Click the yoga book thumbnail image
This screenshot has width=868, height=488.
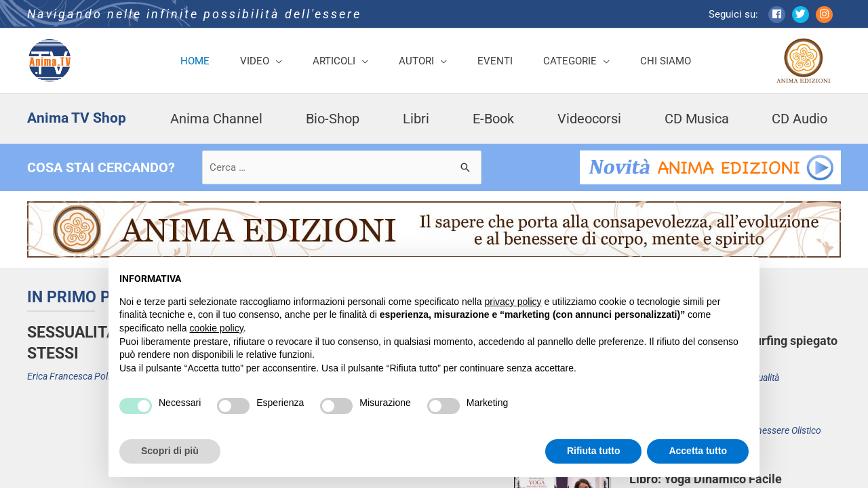click(562, 483)
